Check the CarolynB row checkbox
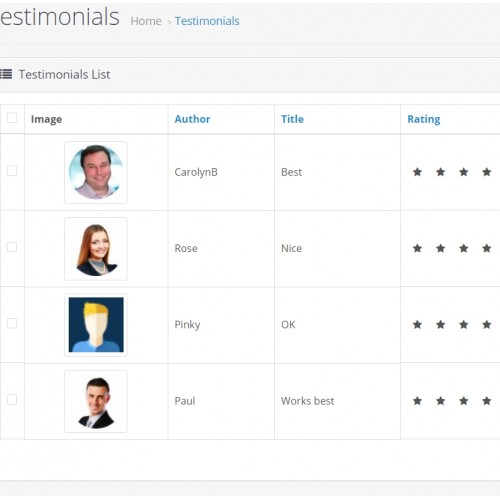The height and width of the screenshot is (500, 500). 12,171
